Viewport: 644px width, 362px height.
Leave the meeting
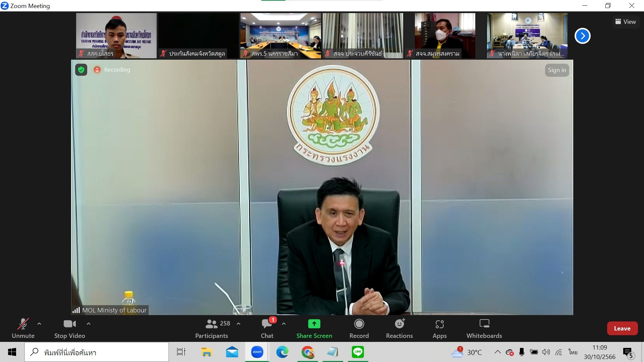click(622, 328)
